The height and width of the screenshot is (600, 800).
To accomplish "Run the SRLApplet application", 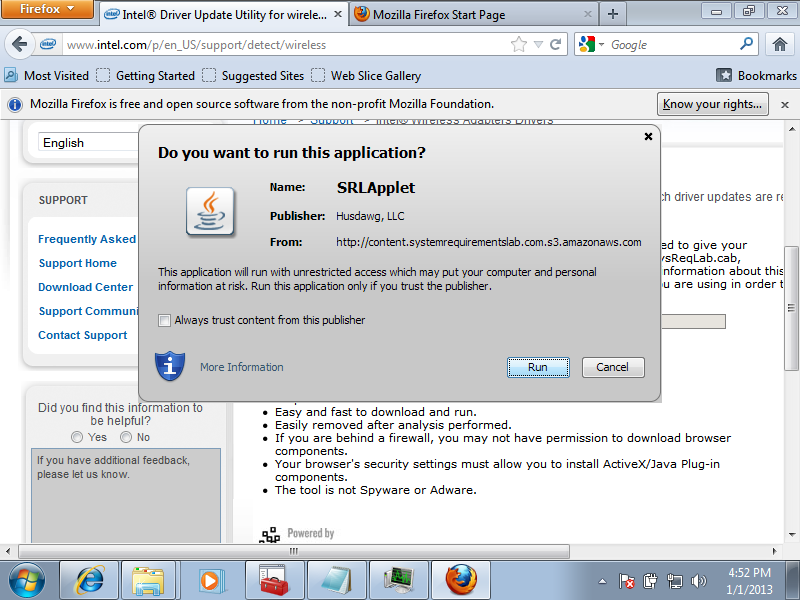I will pyautogui.click(x=538, y=367).
